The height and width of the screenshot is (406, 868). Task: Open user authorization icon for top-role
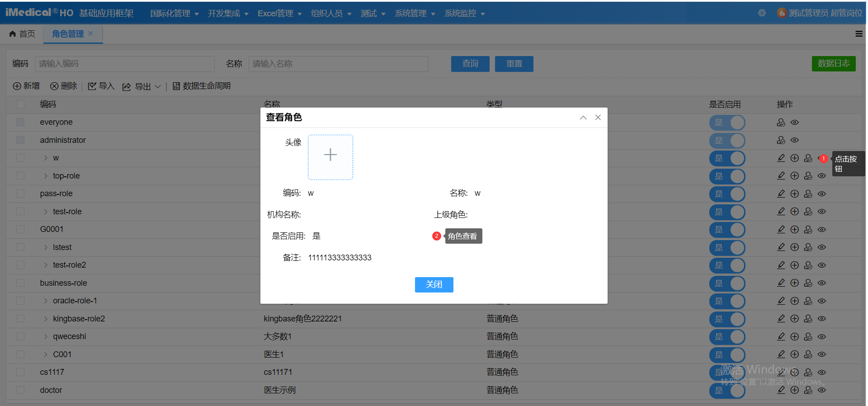[808, 176]
